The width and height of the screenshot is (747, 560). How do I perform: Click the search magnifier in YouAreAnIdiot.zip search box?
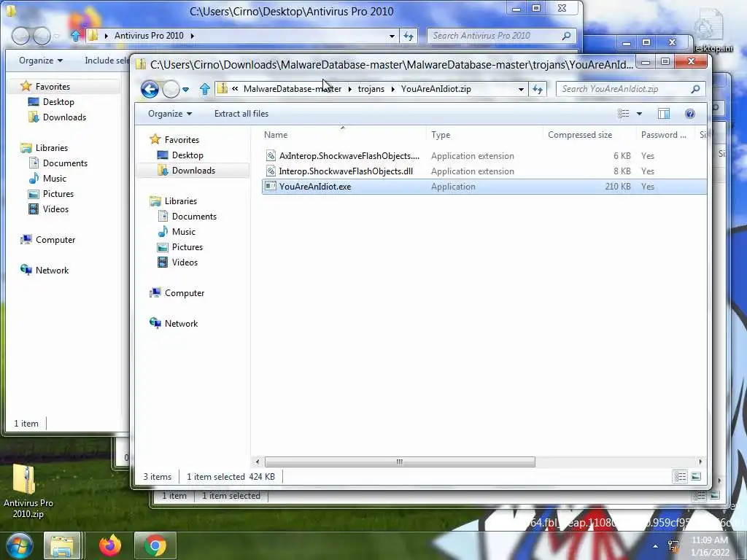click(695, 89)
